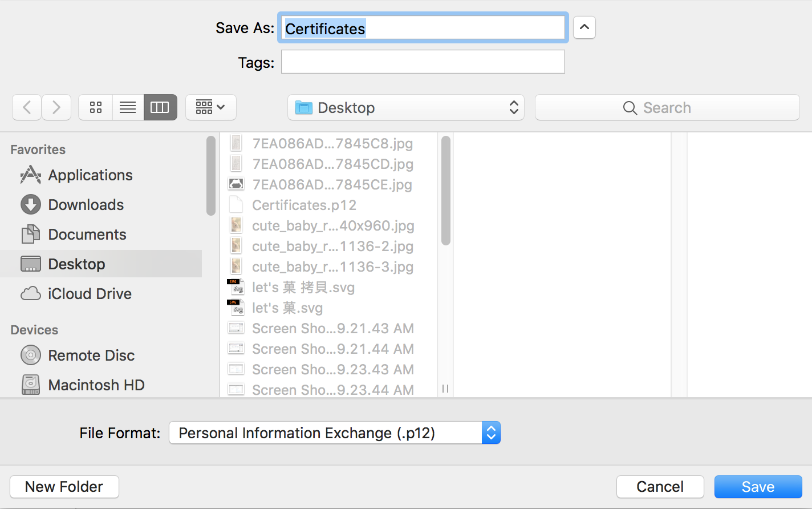
Task: Go back with the left arrow
Action: [x=27, y=107]
